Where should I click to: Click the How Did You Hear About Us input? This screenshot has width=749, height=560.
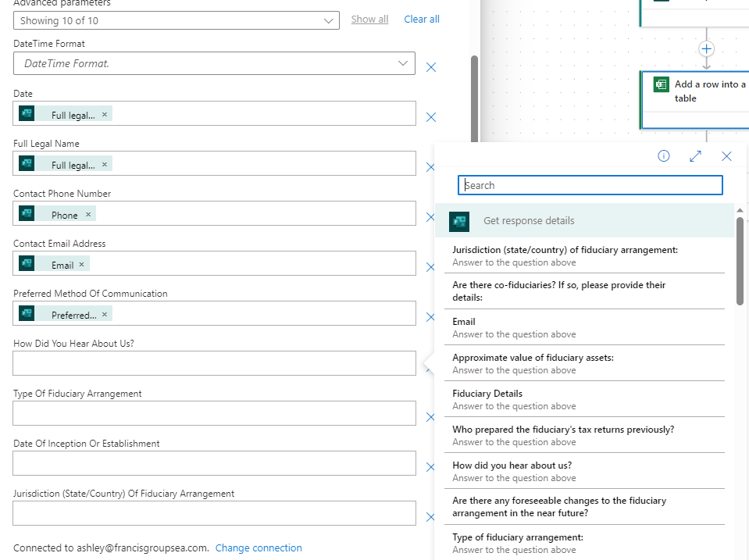214,363
